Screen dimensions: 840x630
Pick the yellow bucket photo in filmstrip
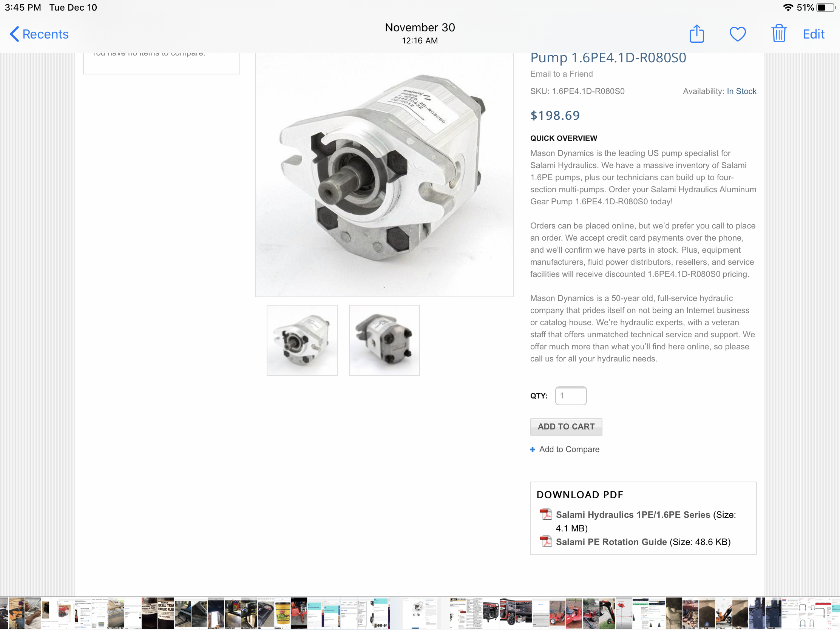[x=283, y=613]
